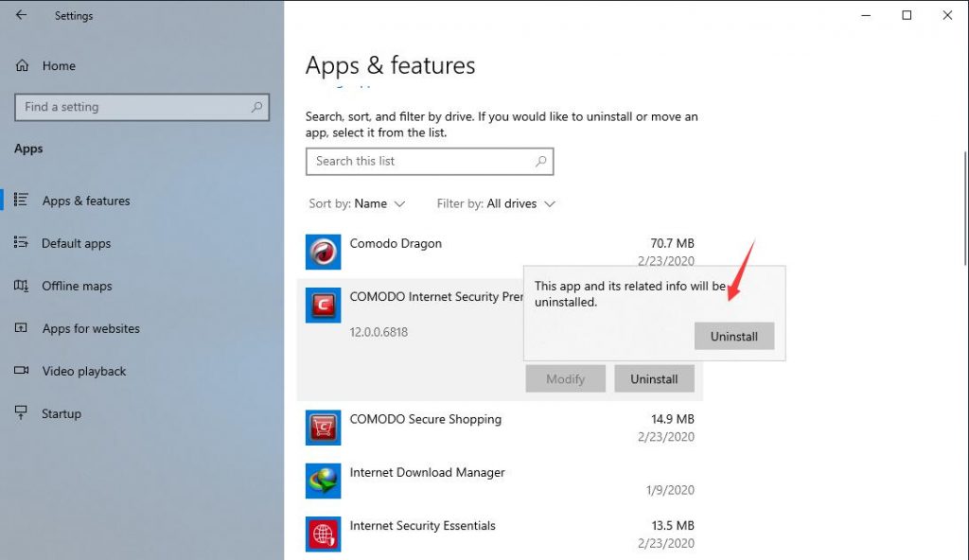
Task: Click the vertical scrollbar on the right
Action: (x=965, y=208)
